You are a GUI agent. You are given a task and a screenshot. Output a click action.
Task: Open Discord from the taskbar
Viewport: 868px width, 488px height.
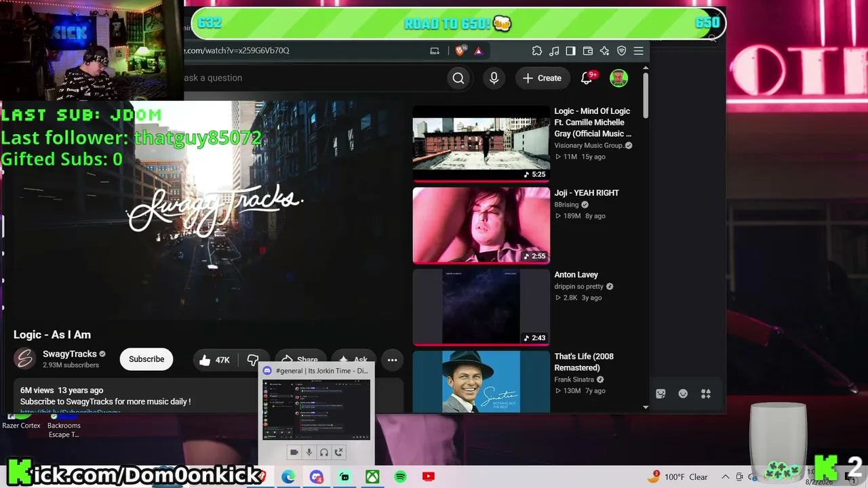click(x=317, y=477)
